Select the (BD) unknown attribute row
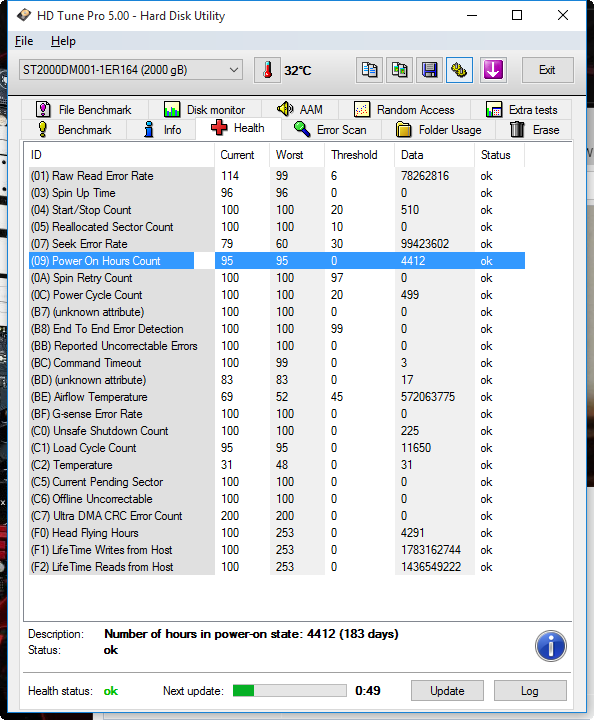This screenshot has width=594, height=720. [277, 380]
